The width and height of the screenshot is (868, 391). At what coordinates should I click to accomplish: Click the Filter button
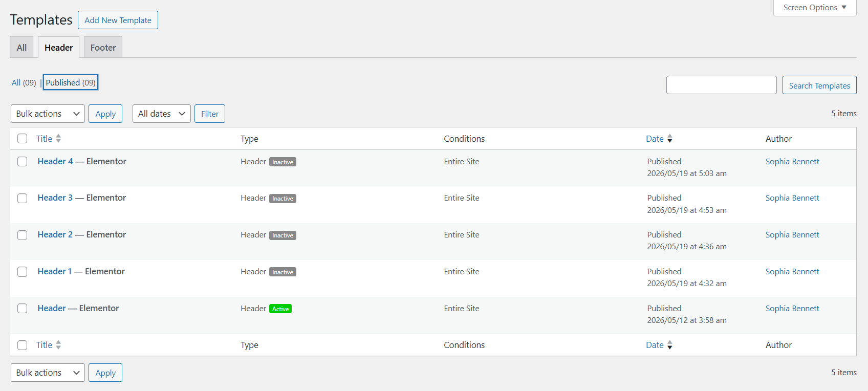(x=210, y=114)
